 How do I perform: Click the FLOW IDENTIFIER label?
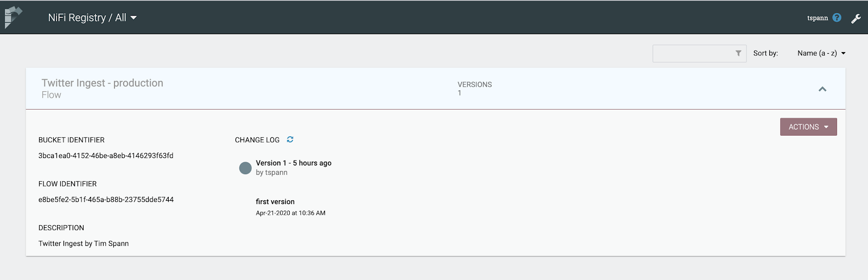(67, 184)
